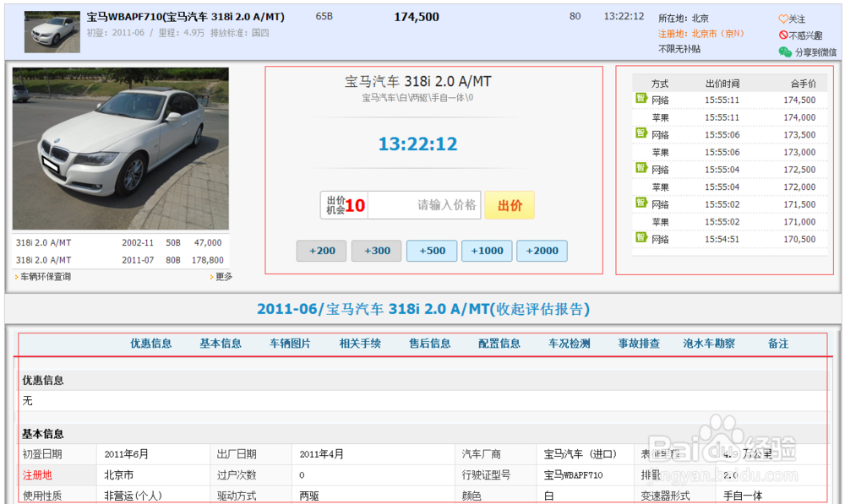The image size is (845, 504).
Task: Click green 智 icon beside 173,500 bid
Action: coord(641,133)
